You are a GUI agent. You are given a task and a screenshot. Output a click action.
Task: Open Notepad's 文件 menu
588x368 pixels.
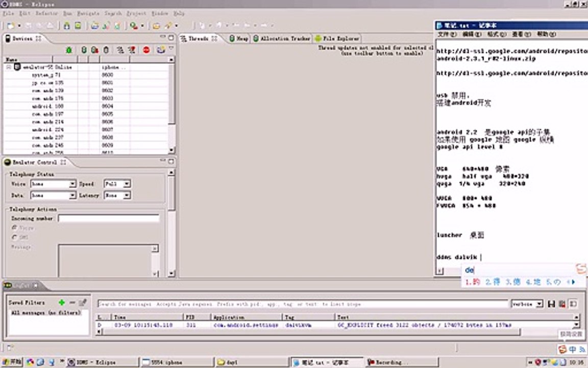coord(447,34)
